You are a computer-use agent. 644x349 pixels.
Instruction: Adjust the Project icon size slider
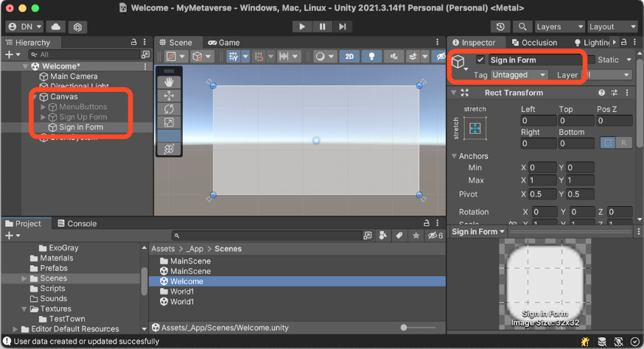click(418, 328)
